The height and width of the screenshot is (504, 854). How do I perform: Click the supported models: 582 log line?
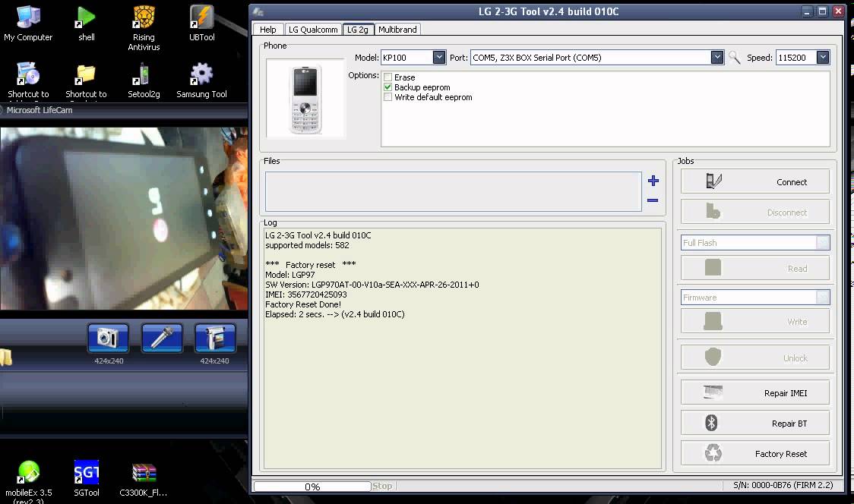point(307,245)
